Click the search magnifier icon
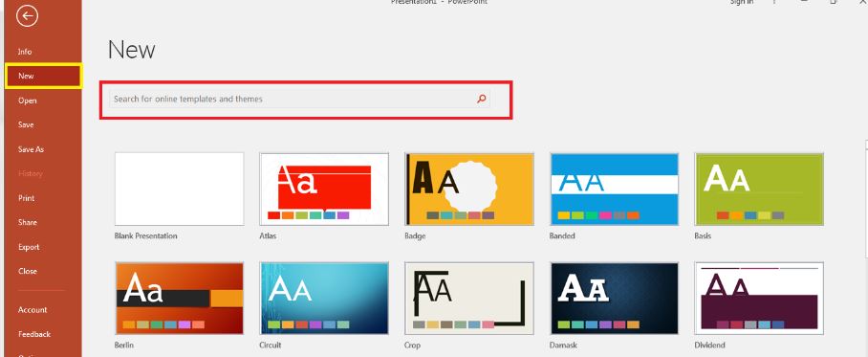 (482, 100)
